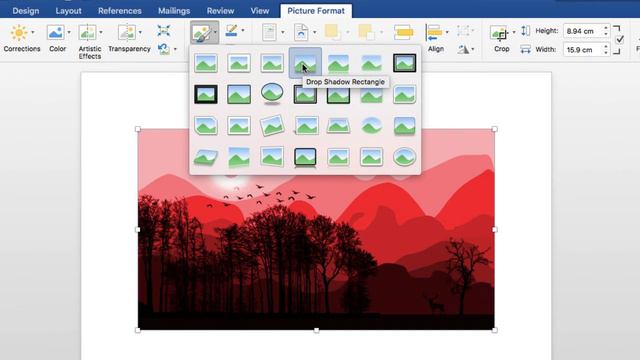Select the Picture Format tab
The width and height of the screenshot is (640, 360).
pos(316,11)
